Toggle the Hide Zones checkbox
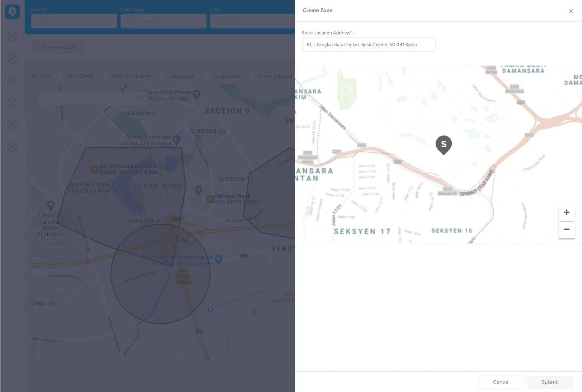 (x=60, y=76)
